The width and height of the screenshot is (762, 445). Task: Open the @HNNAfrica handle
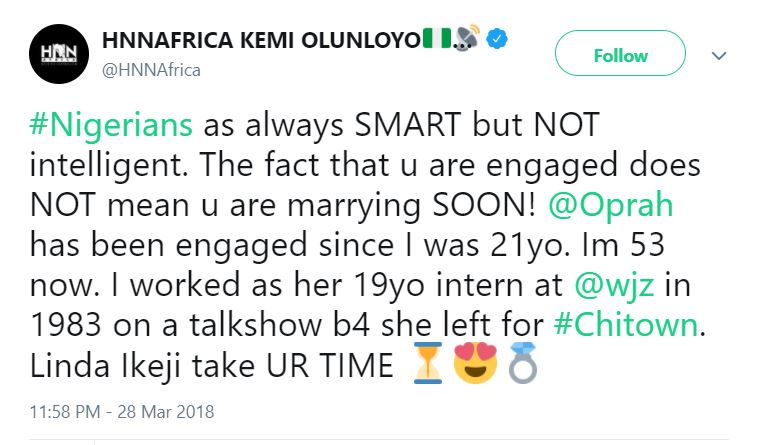[x=151, y=70]
